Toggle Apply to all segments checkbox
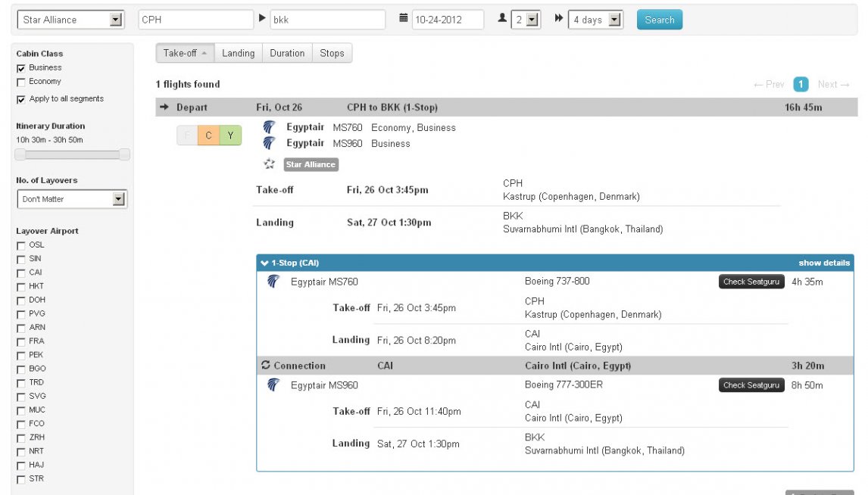 coord(21,99)
